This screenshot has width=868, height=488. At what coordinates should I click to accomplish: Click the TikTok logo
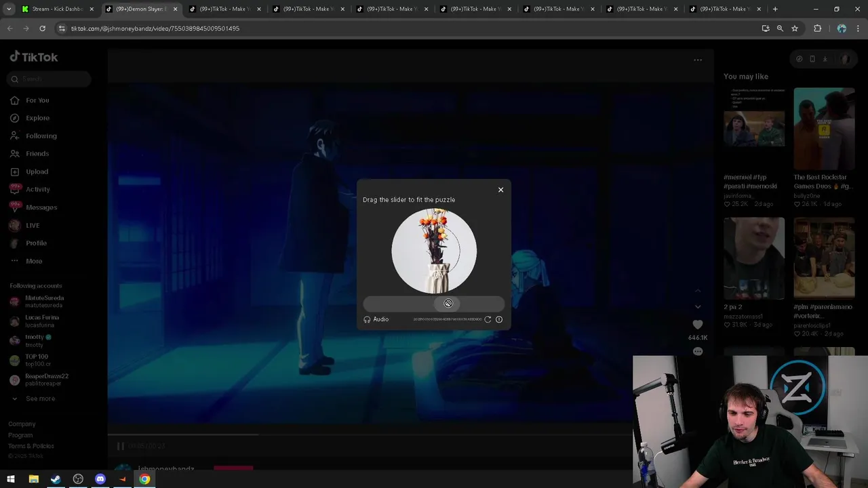tap(34, 57)
